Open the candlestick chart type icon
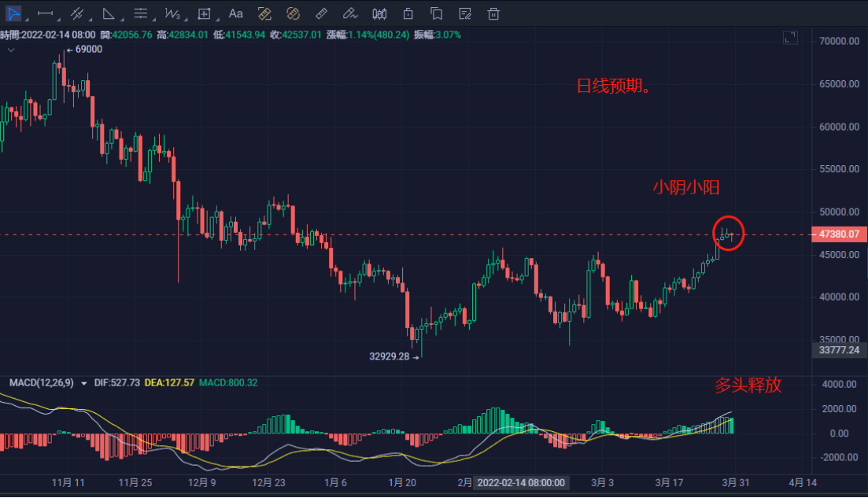The width and height of the screenshot is (868, 498). (379, 13)
